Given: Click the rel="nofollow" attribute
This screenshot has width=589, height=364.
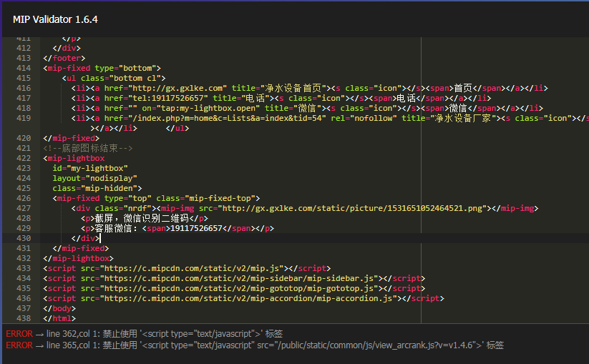Looking at the screenshot, I should tap(364, 118).
